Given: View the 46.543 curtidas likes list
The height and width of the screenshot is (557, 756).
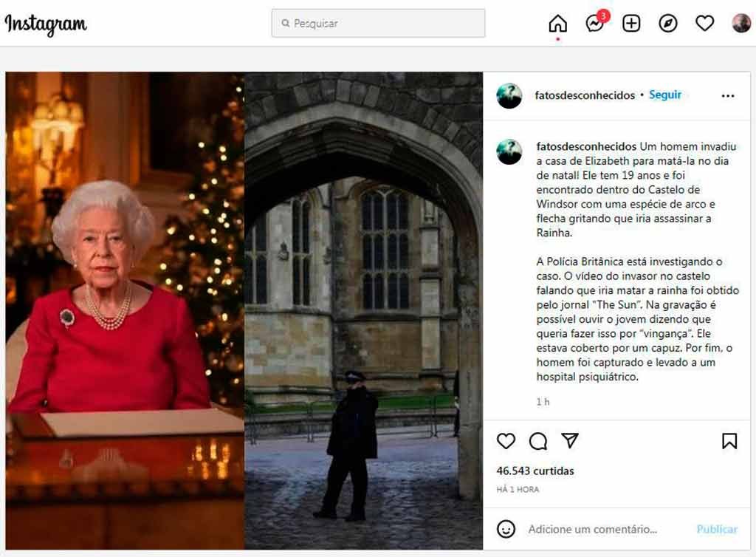Looking at the screenshot, I should (x=535, y=471).
